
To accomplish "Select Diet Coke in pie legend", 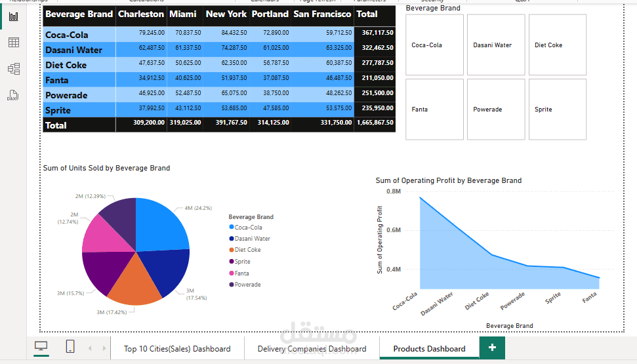I will click(247, 250).
